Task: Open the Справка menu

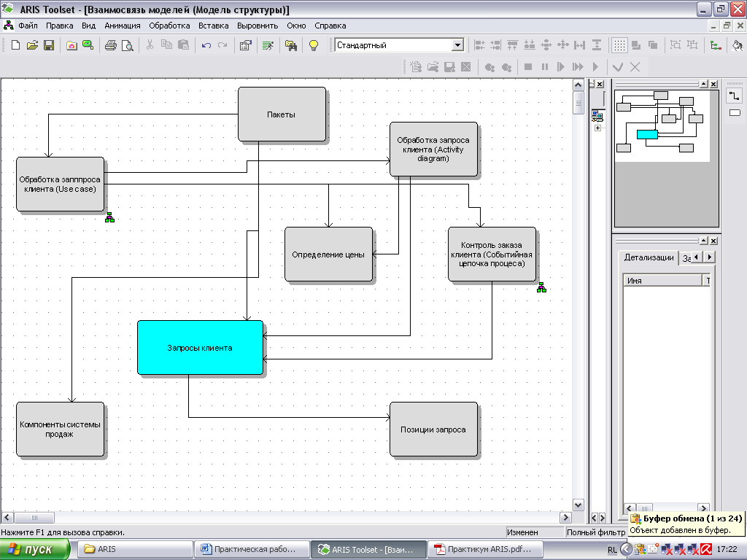Action: pos(330,26)
